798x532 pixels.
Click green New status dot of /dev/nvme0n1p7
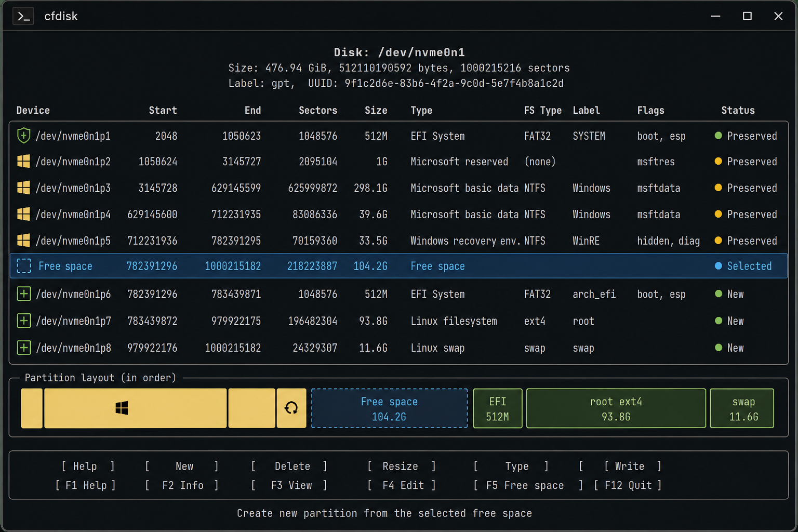(719, 321)
